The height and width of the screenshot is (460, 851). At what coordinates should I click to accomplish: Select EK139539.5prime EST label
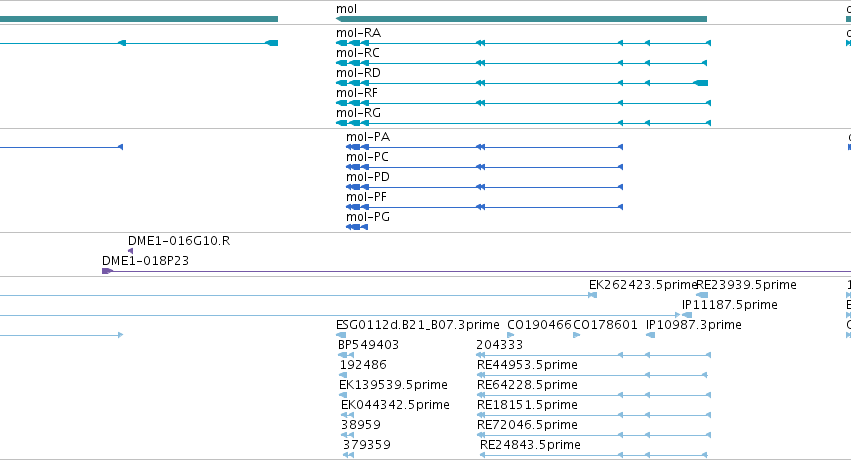click(393, 386)
